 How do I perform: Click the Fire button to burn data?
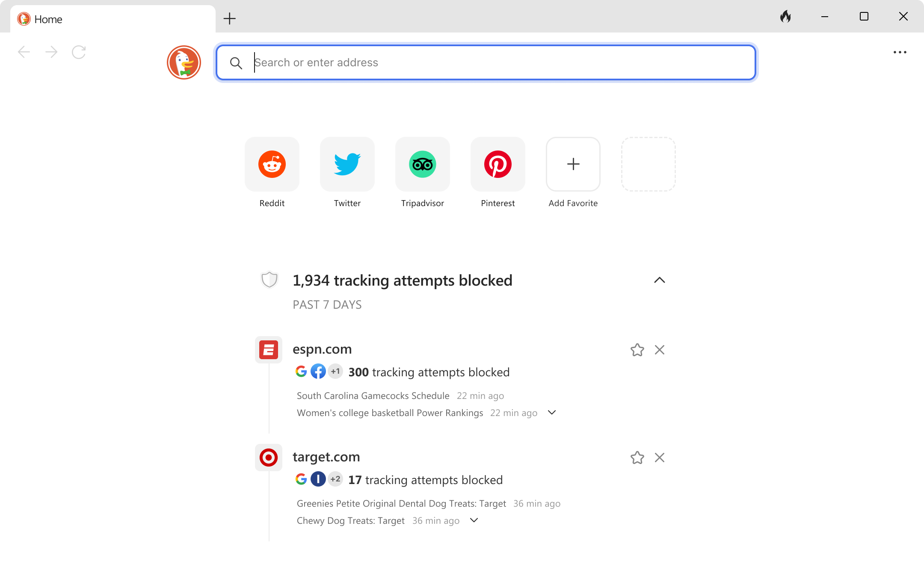pos(786,17)
